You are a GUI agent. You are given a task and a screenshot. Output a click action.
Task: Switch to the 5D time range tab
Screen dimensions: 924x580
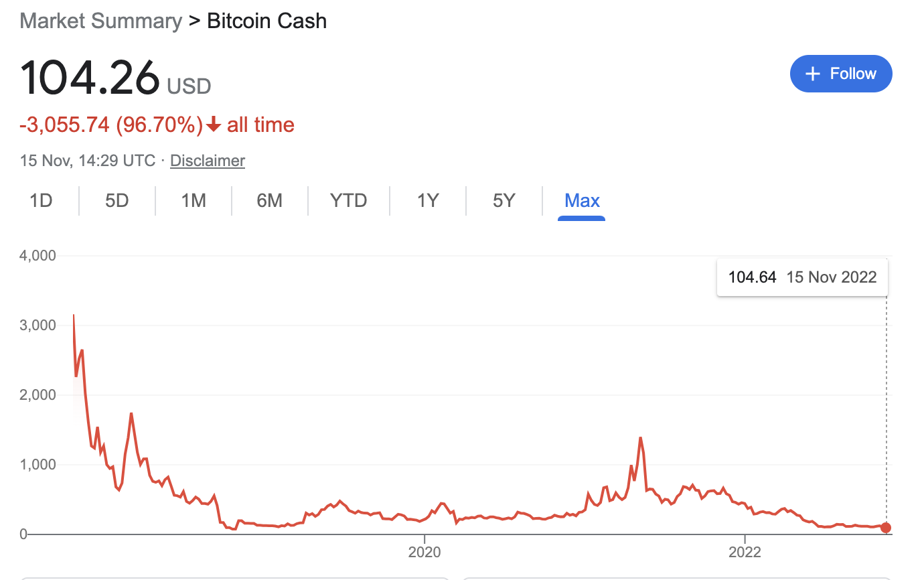point(116,200)
